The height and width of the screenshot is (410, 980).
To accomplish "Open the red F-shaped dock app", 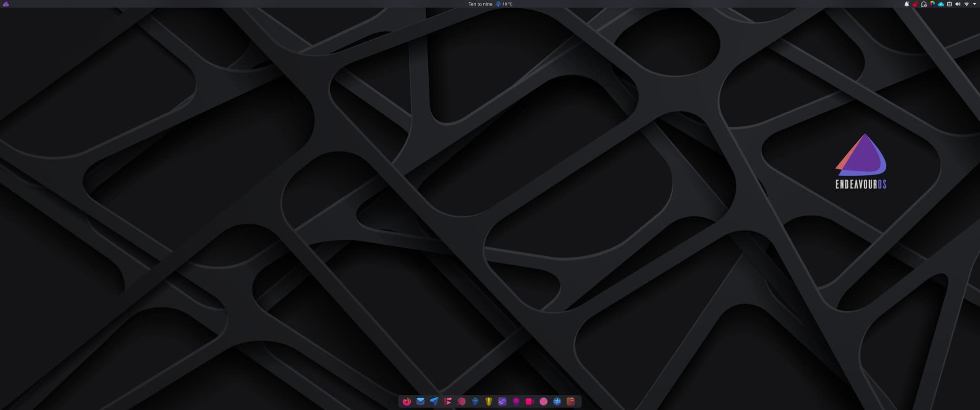I will coord(448,401).
